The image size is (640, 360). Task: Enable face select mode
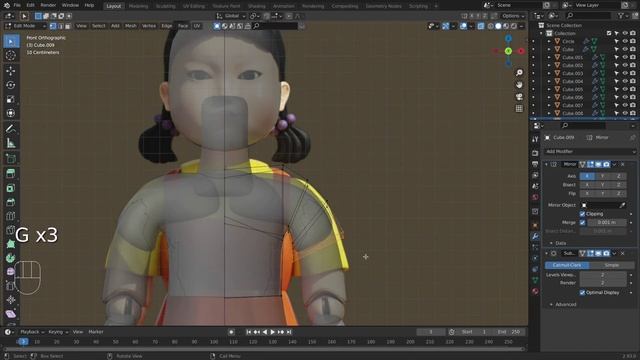point(68,26)
